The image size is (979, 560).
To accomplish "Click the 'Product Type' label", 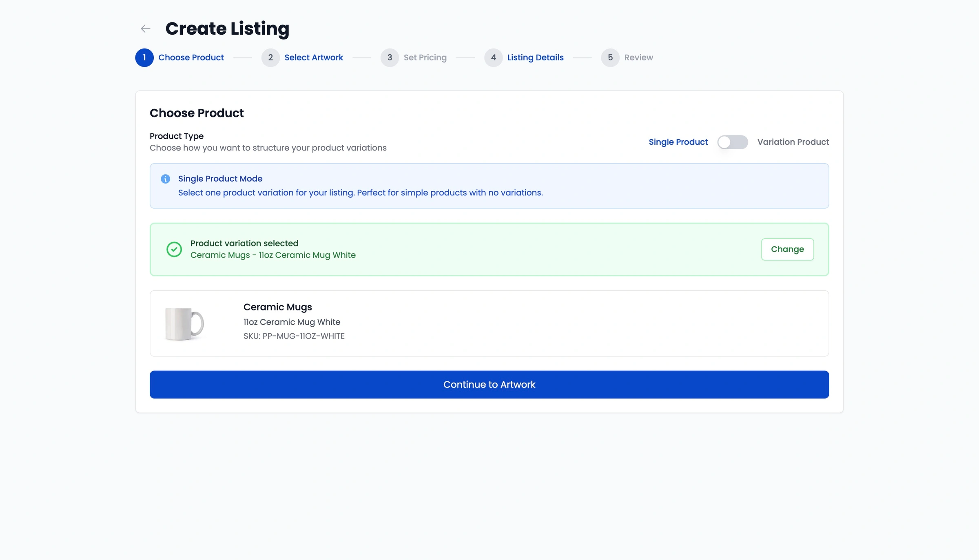I will (176, 136).
